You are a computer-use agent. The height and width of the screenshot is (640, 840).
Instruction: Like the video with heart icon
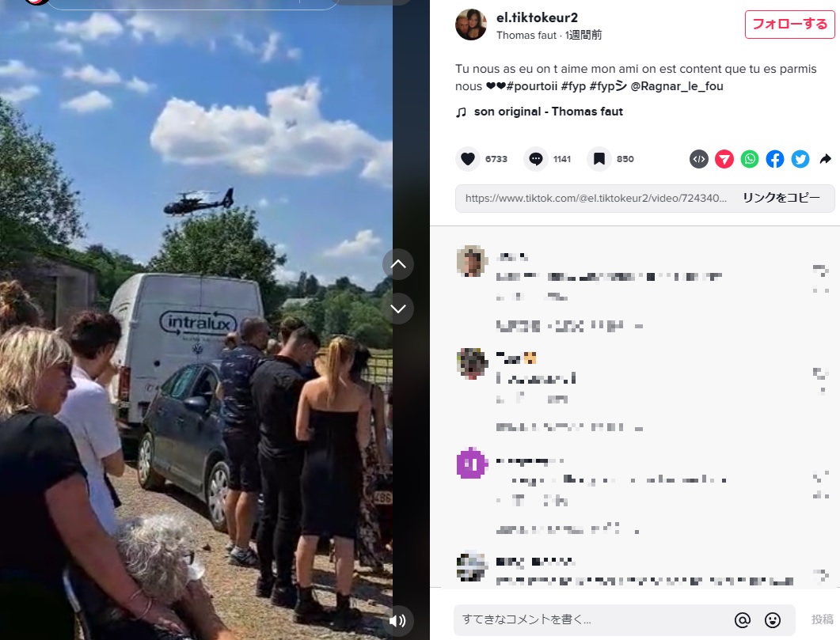tap(468, 159)
